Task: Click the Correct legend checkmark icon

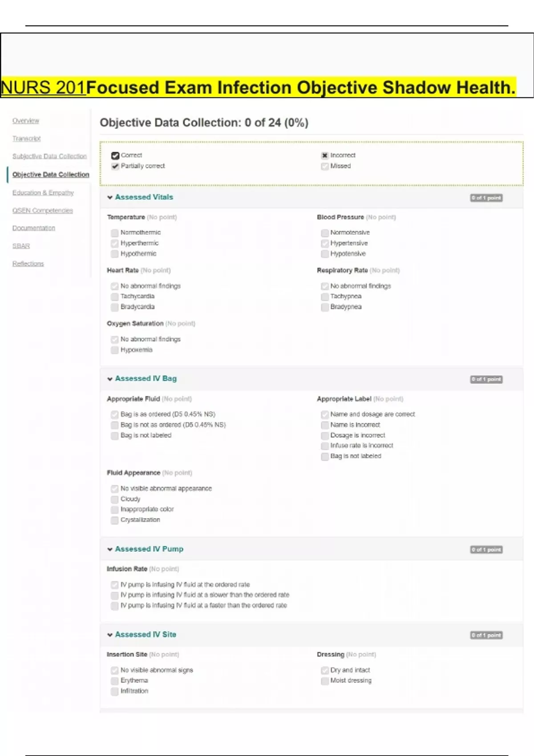Action: (115, 156)
